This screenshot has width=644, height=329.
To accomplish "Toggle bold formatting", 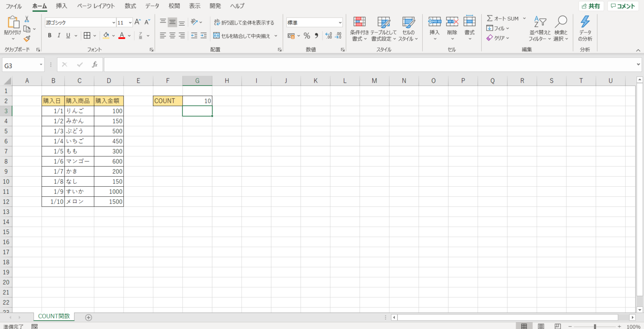I will click(x=49, y=36).
